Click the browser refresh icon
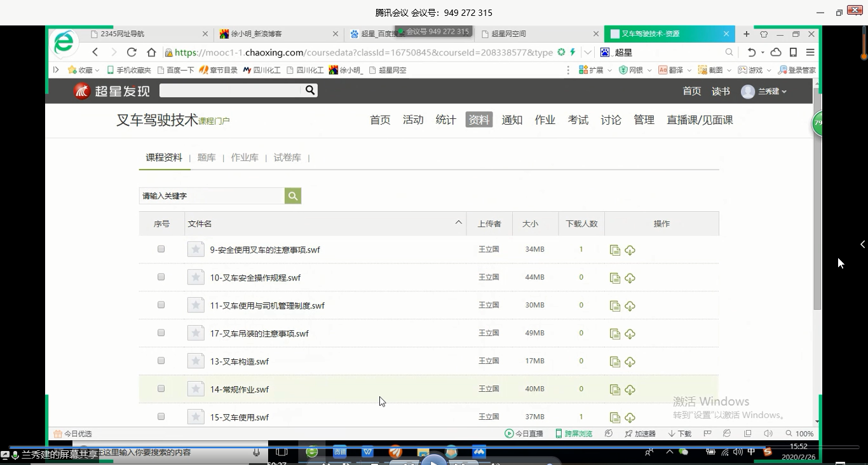The width and height of the screenshot is (868, 465). (132, 52)
